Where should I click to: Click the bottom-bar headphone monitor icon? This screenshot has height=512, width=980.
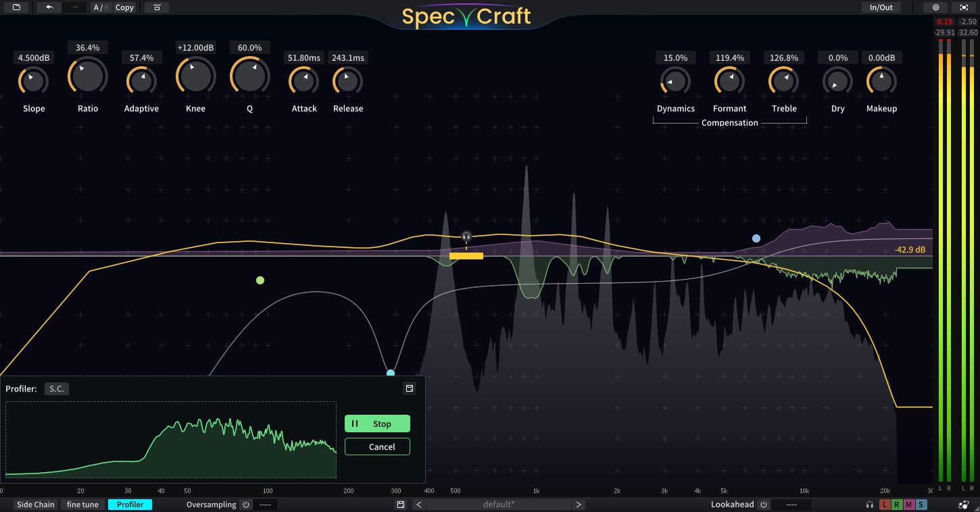[x=870, y=505]
